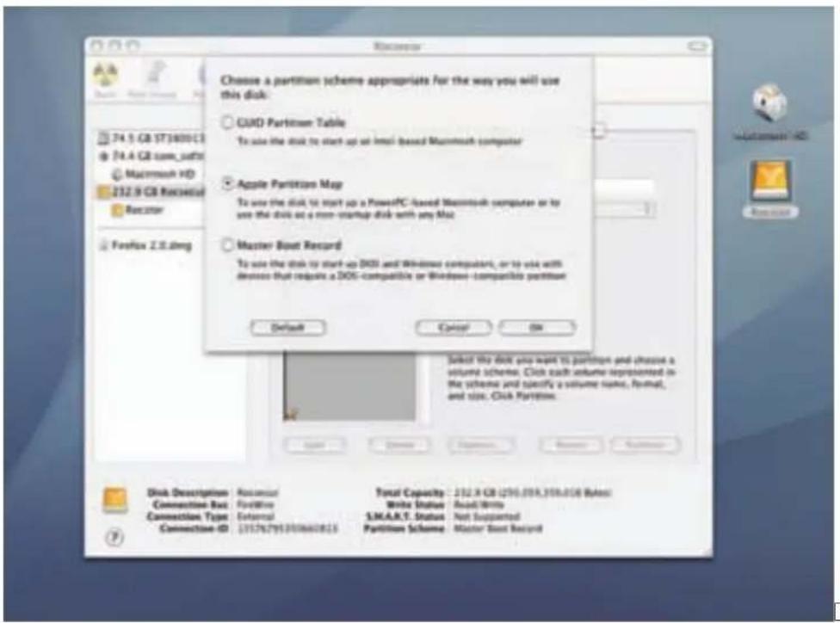Viewport: 840px width, 623px height.
Task: Click the Delete button below volume scheme
Action: pyautogui.click(x=399, y=445)
